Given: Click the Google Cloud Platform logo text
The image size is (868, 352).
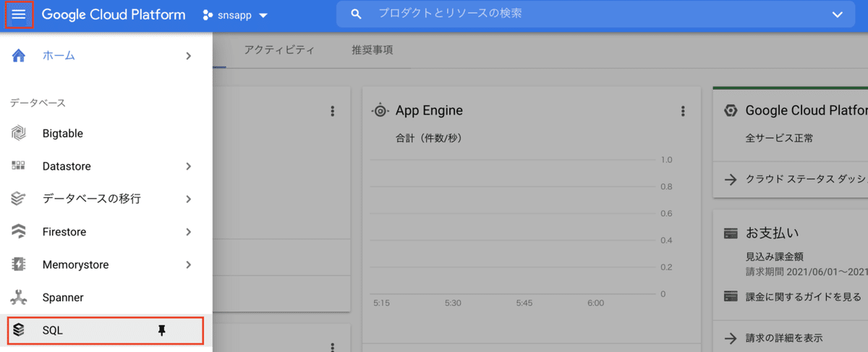Looking at the screenshot, I should [x=114, y=14].
